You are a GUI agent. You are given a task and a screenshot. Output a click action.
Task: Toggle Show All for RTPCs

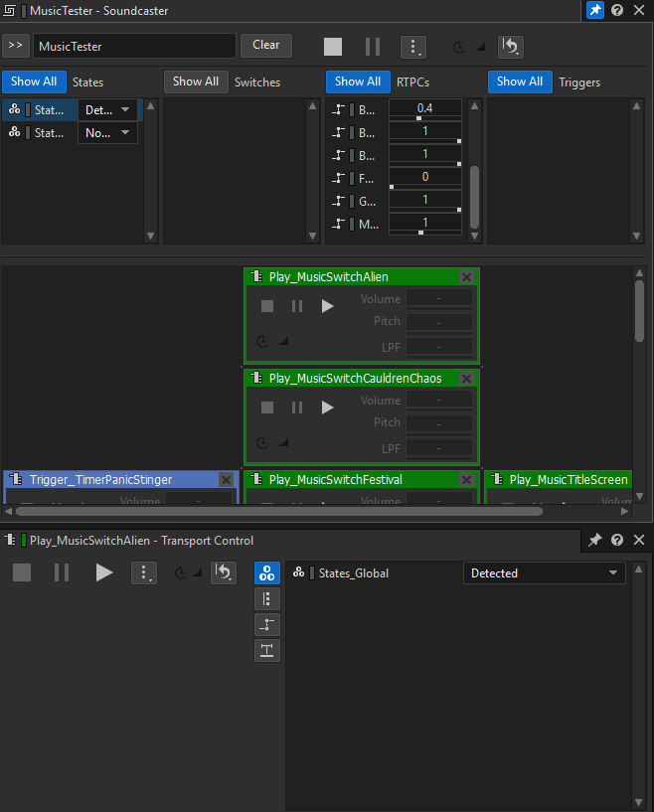(358, 81)
